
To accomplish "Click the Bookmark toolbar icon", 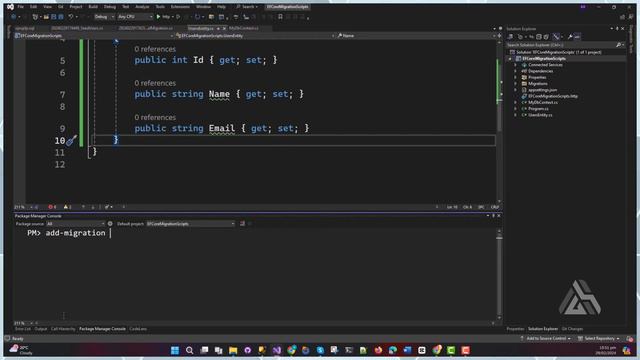I will tap(280, 17).
